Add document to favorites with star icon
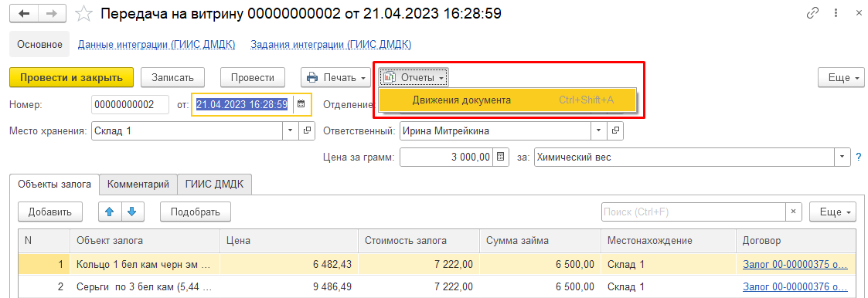868x298 pixels. tap(83, 14)
